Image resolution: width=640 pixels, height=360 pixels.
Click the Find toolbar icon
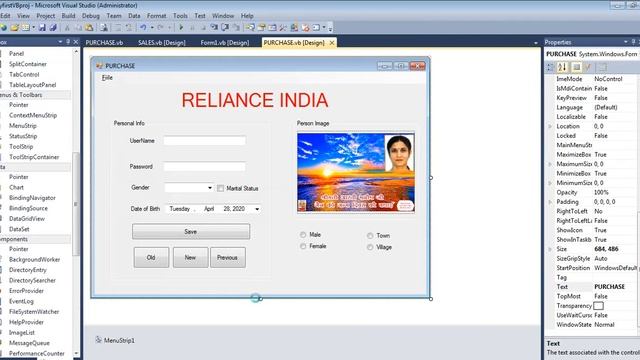tap(104, 28)
